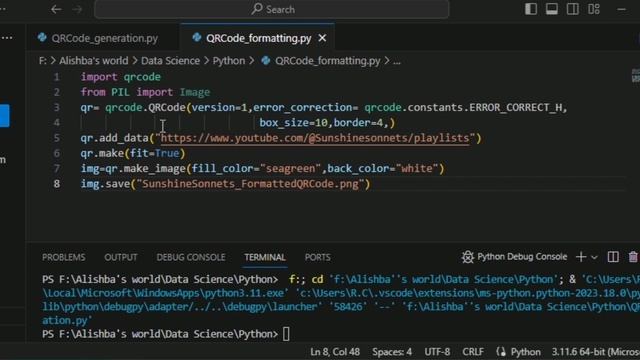Image resolution: width=640 pixels, height=360 pixels.
Task: Click Ln 8, Col 48 status item
Action: click(x=335, y=352)
